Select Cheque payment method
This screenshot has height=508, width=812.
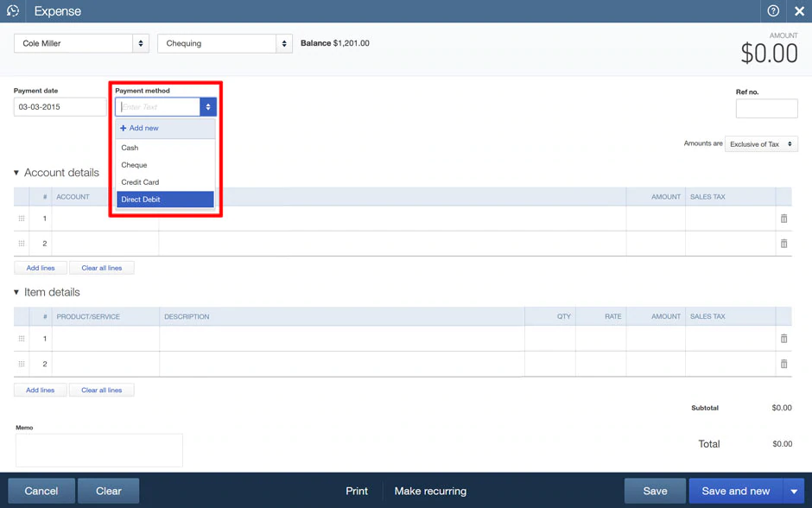(x=165, y=165)
